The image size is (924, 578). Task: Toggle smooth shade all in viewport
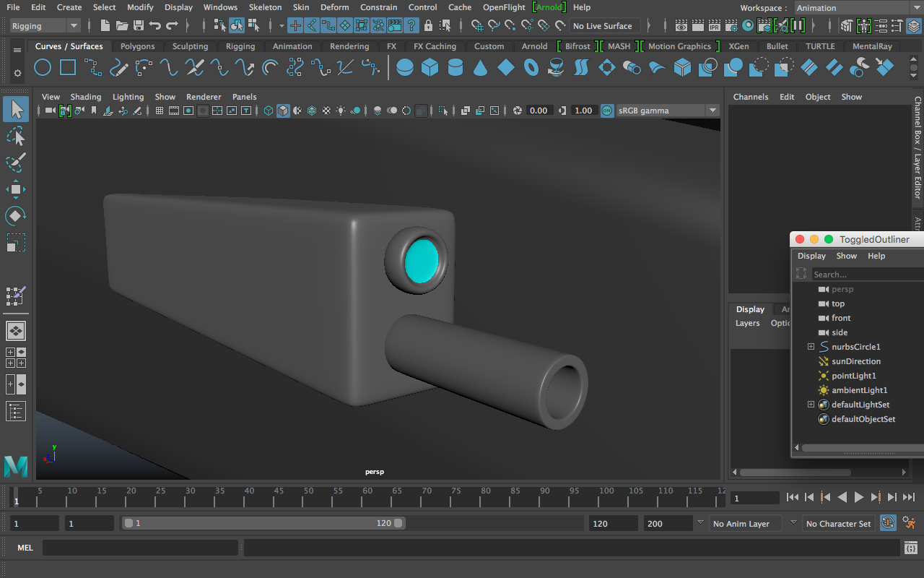point(283,111)
